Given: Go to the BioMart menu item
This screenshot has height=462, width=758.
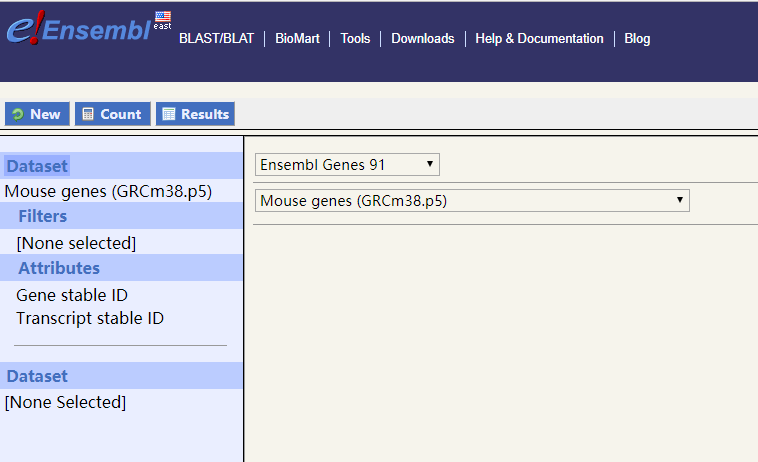Looking at the screenshot, I should click(x=297, y=39).
